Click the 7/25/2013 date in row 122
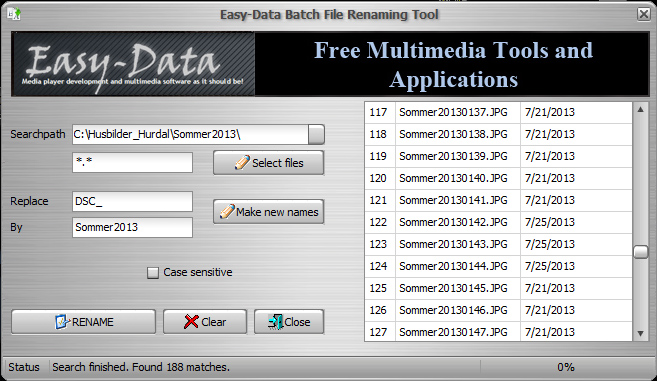 click(x=549, y=222)
